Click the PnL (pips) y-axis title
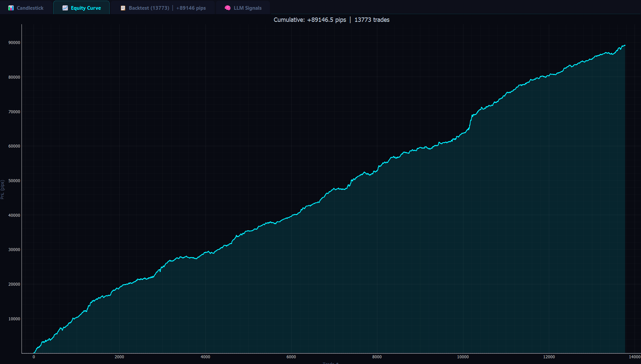This screenshot has width=641, height=364. 3,190
